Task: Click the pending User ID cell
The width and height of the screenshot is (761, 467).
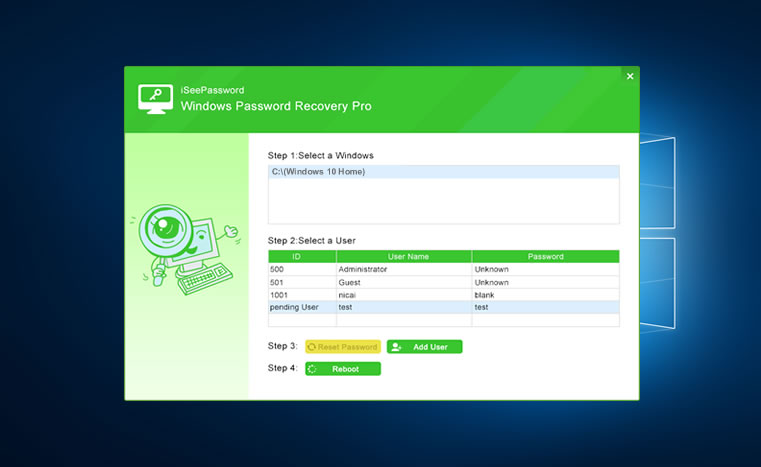Action: [302, 307]
